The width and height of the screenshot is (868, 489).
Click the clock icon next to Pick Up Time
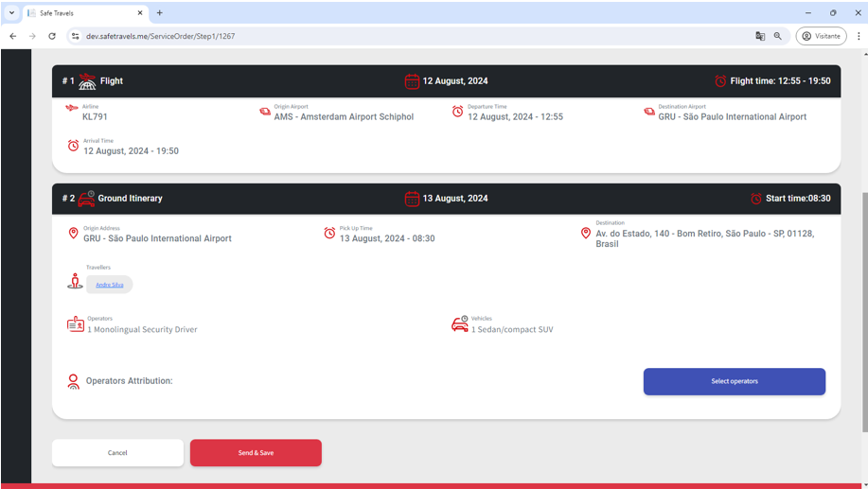coord(329,234)
